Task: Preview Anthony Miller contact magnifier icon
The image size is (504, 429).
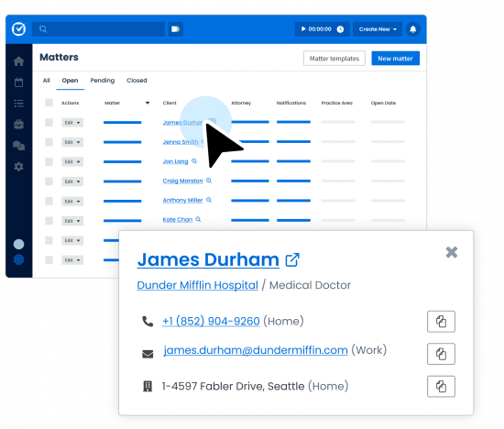Action: click(x=209, y=200)
